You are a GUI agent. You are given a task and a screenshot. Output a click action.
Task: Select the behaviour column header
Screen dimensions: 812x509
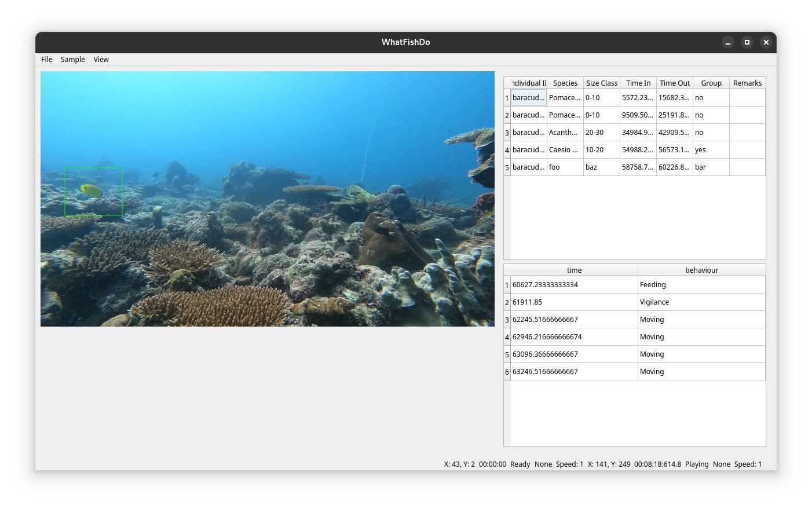pyautogui.click(x=701, y=270)
